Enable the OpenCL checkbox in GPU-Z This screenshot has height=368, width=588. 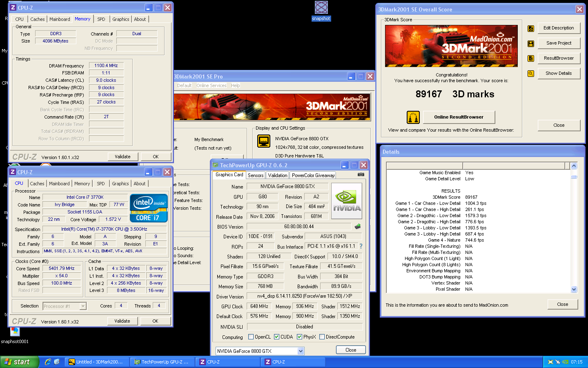(x=251, y=337)
